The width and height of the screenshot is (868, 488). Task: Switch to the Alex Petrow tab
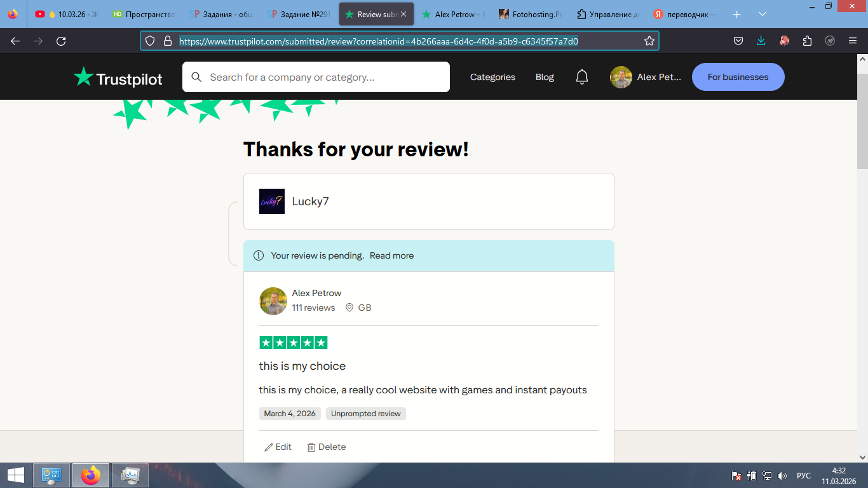(x=454, y=14)
